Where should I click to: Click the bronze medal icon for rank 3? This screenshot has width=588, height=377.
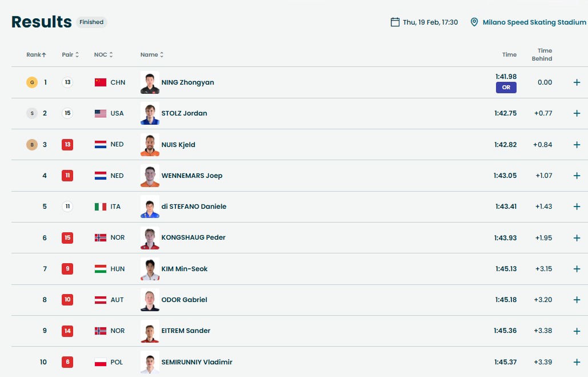32,145
